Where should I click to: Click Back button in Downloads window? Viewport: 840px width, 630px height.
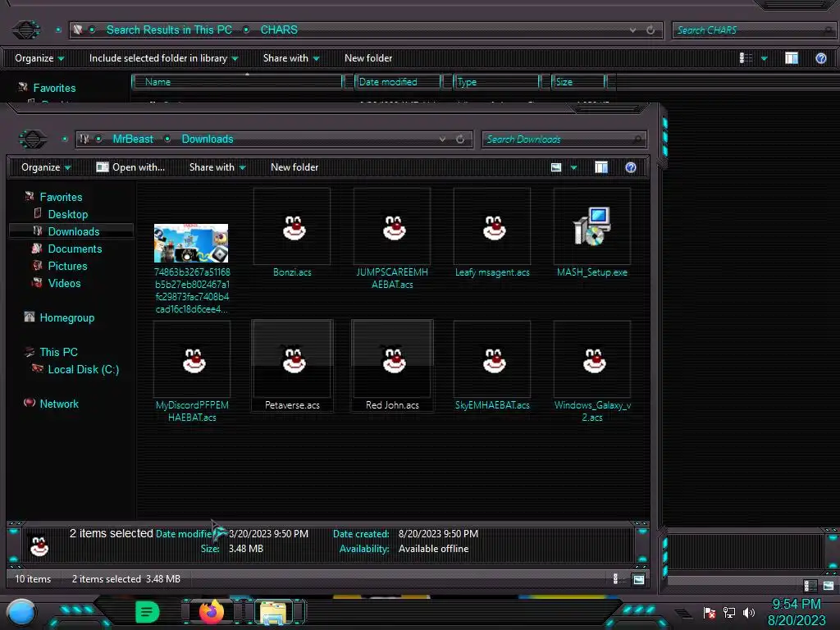tap(33, 139)
